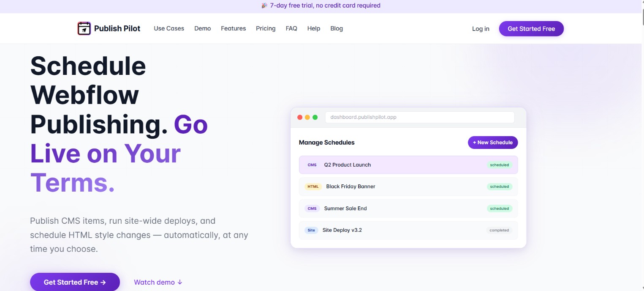Click Get Started Free in the header

click(531, 29)
